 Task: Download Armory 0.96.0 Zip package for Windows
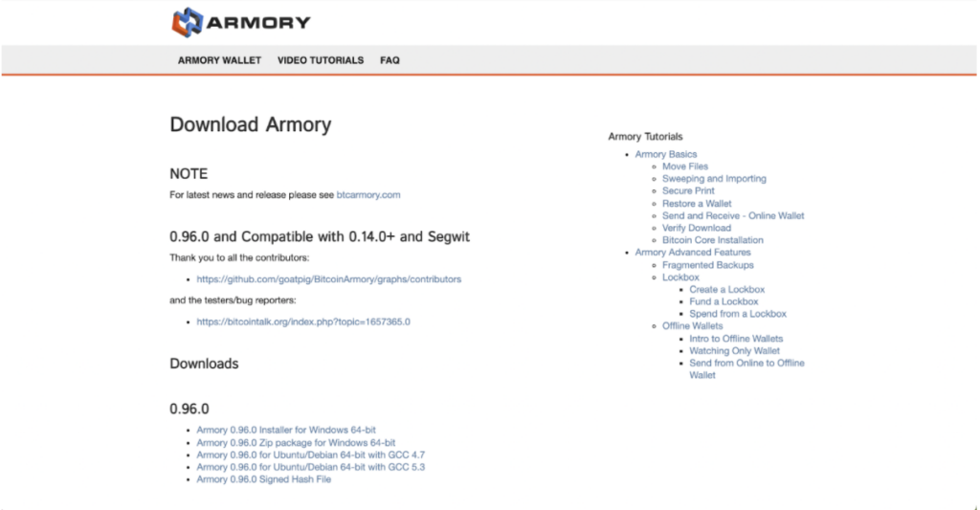[296, 442]
